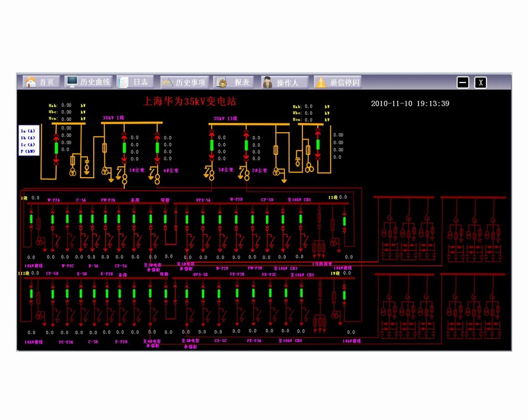The height and width of the screenshot is (420, 528).
Task: Go to the 首页 home page
Action: 42,82
